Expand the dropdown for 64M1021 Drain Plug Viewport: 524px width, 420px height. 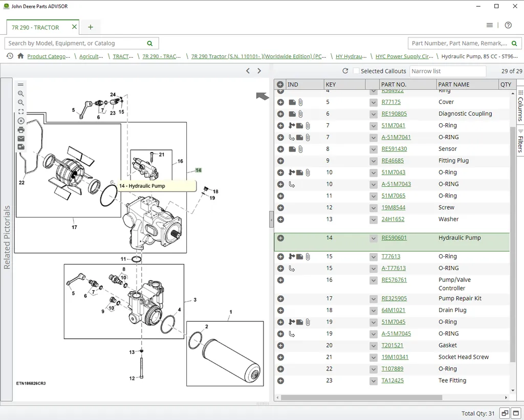373,311
